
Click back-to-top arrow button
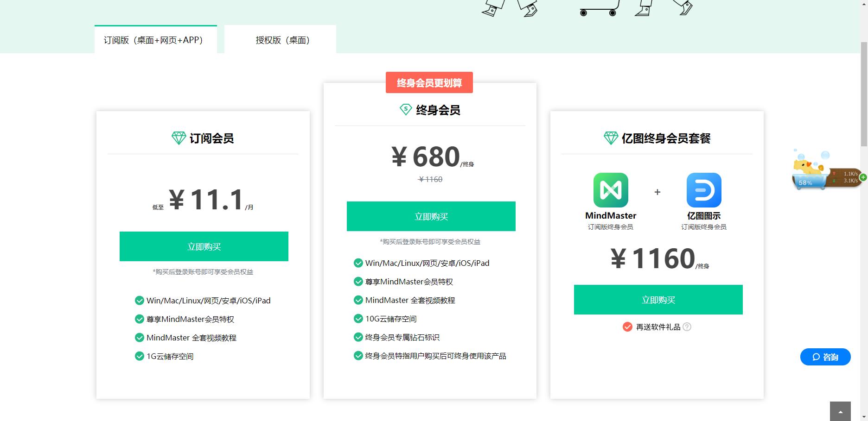[840, 411]
